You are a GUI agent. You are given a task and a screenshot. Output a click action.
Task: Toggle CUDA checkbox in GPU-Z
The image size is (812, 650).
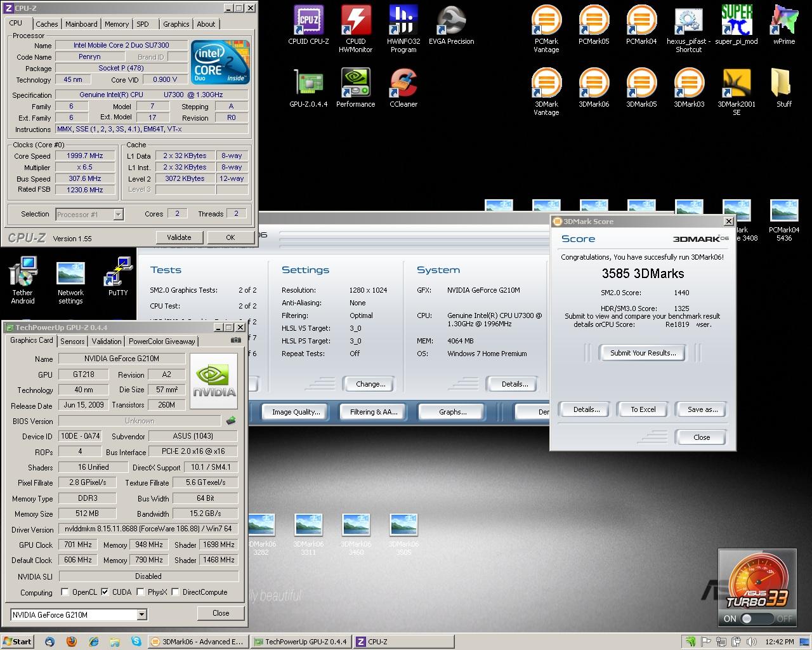[105, 592]
